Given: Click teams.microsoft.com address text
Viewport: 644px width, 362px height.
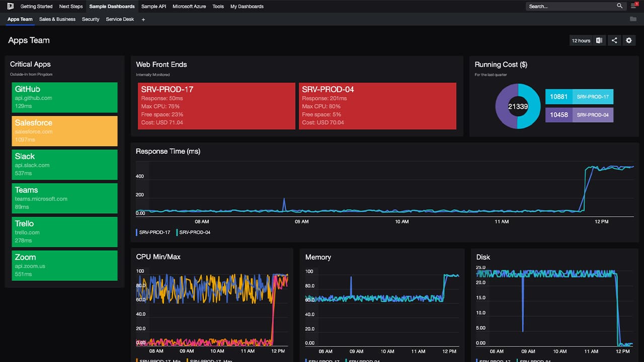Looking at the screenshot, I should [x=41, y=199].
